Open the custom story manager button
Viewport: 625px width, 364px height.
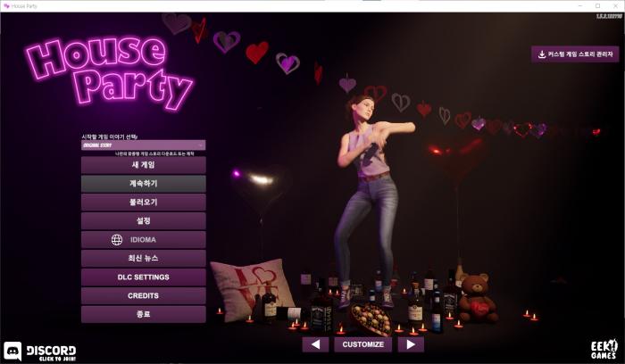coord(575,54)
